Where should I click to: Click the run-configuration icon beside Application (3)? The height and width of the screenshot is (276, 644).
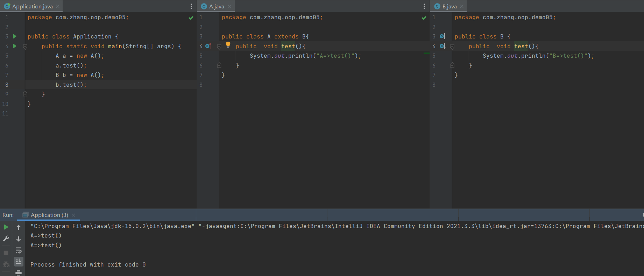point(25,215)
